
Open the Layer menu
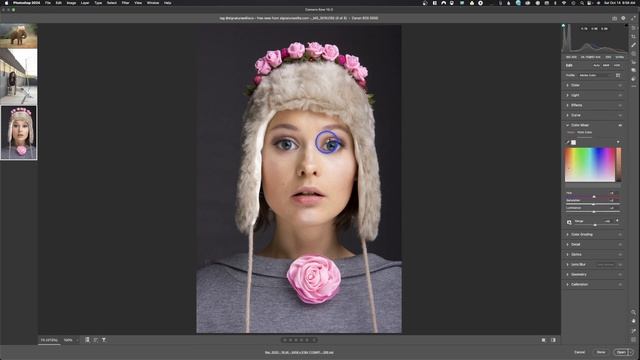pos(85,3)
